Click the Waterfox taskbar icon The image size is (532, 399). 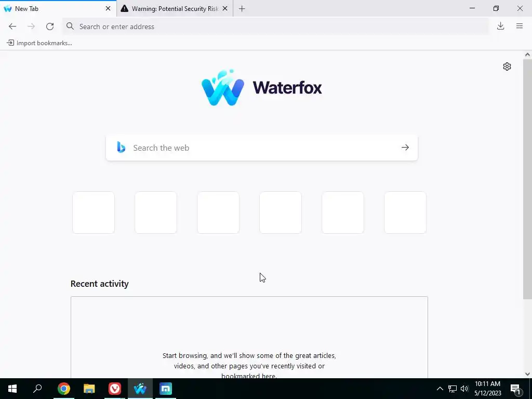(140, 389)
